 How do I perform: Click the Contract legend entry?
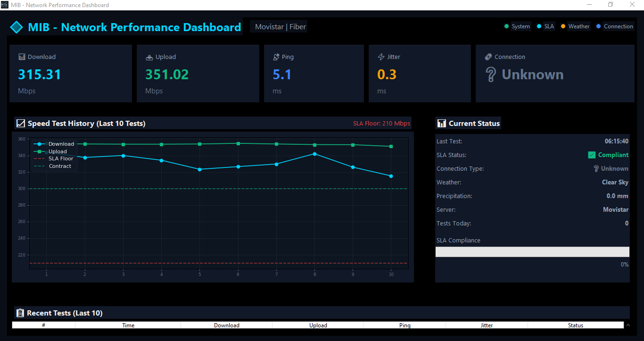pos(53,166)
